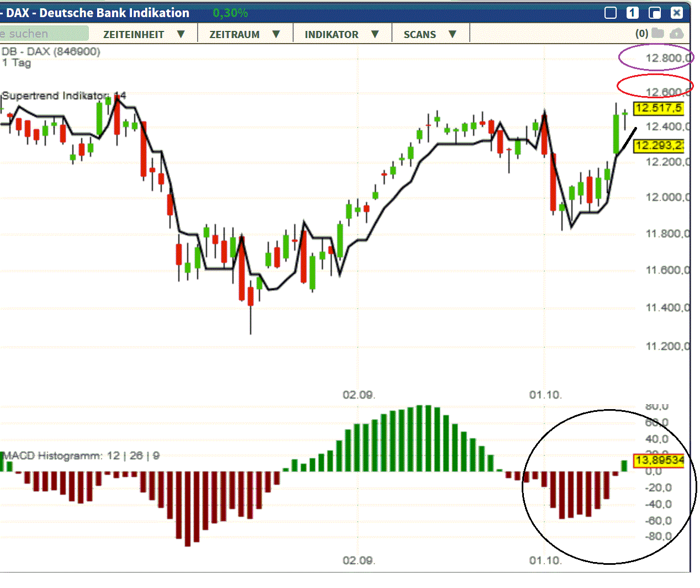Click the DB - DAX (846900) label
This screenshot has width=700, height=588.
[51, 51]
